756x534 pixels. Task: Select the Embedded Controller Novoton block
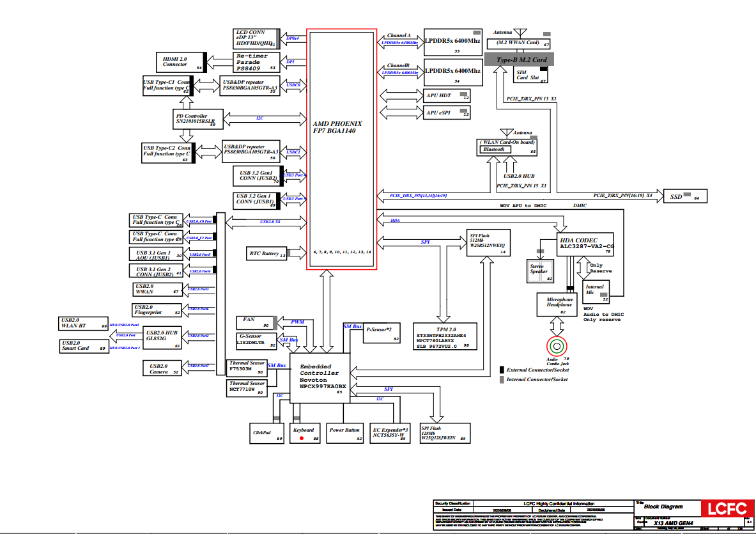coord(320,378)
